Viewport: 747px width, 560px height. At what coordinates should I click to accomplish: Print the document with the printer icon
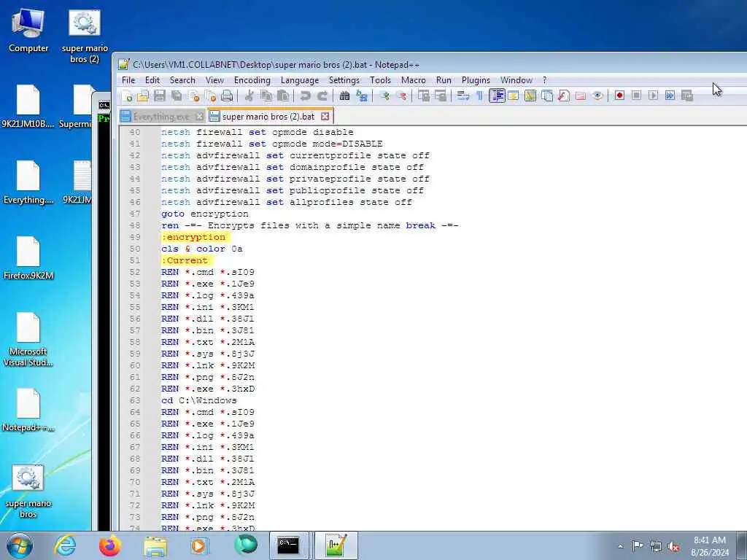point(228,96)
